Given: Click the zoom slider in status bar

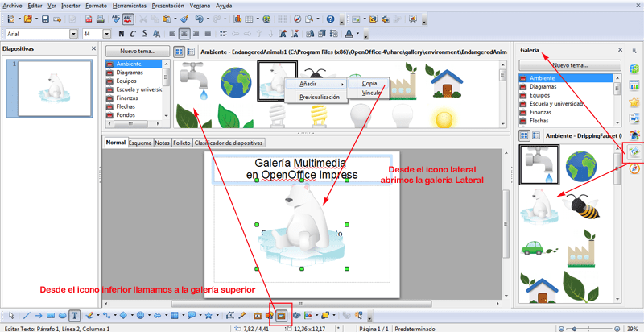Looking at the screenshot, I should click(x=590, y=328).
